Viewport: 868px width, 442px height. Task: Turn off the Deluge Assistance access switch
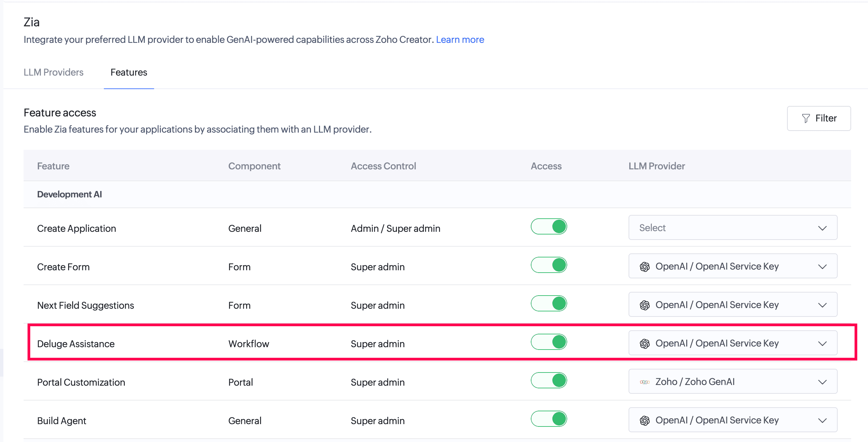coord(549,342)
